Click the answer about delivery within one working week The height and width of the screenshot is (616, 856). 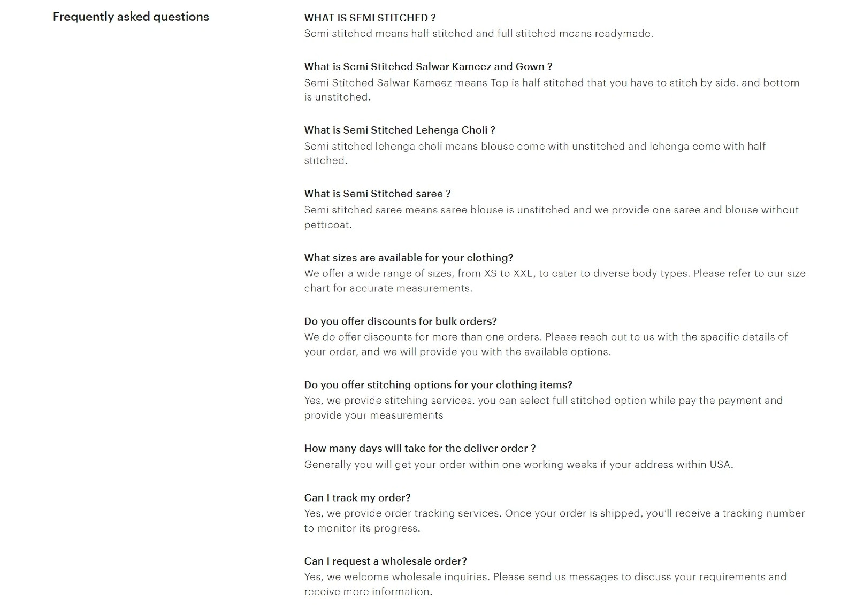tap(518, 465)
